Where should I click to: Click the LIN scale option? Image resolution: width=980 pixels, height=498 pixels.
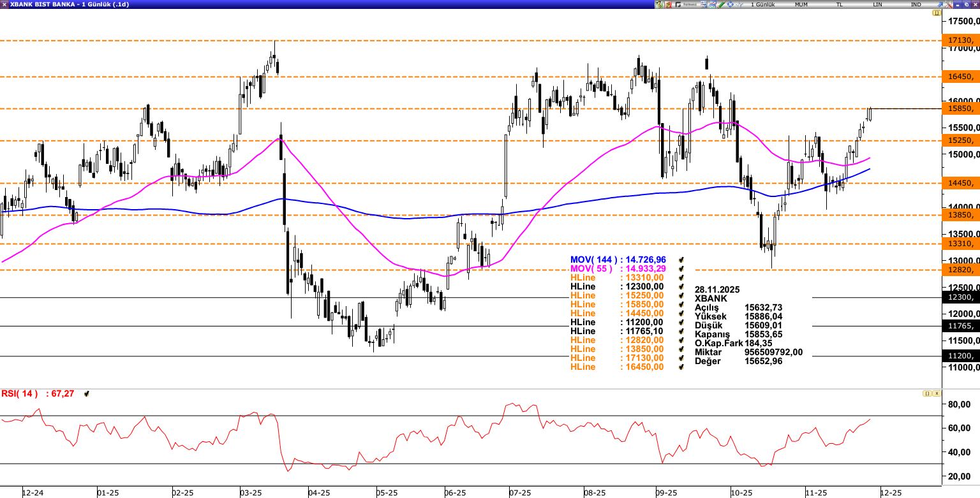click(878, 4)
